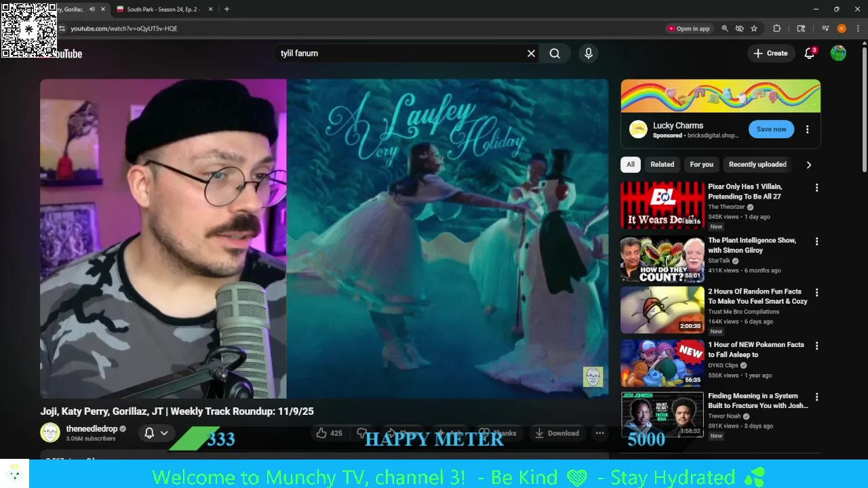868x488 pixels.
Task: Close the South Park tab
Action: tap(210, 9)
